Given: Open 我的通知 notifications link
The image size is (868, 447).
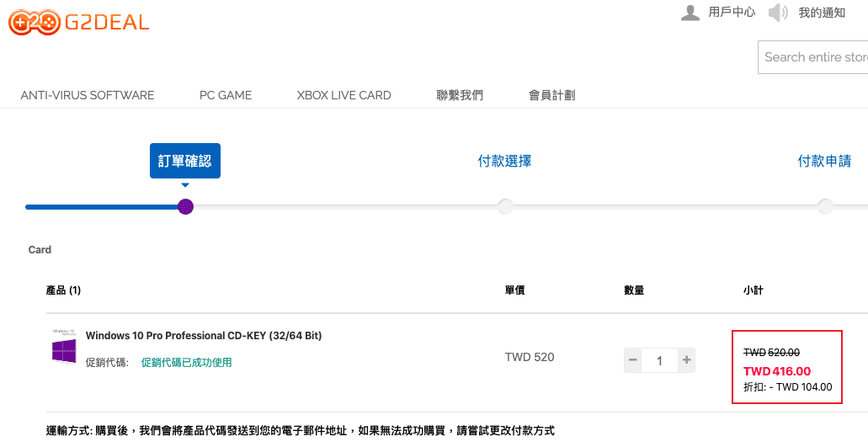Looking at the screenshot, I should pos(822,13).
